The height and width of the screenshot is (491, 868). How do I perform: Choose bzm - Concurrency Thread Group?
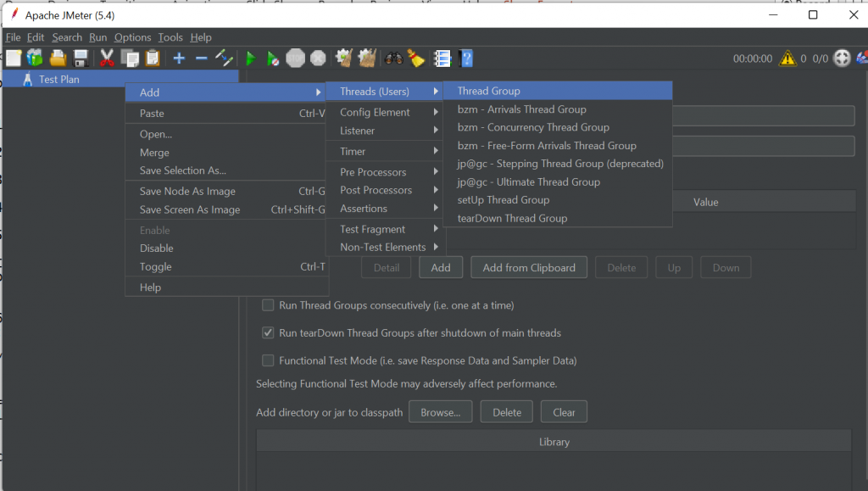coord(533,127)
